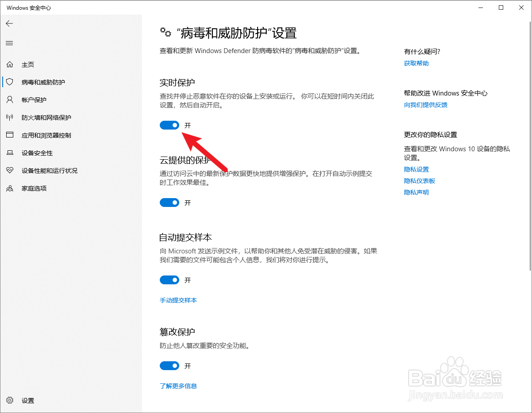Open 设置 at sidebar bottom
The width and height of the screenshot is (532, 413).
pos(28,401)
